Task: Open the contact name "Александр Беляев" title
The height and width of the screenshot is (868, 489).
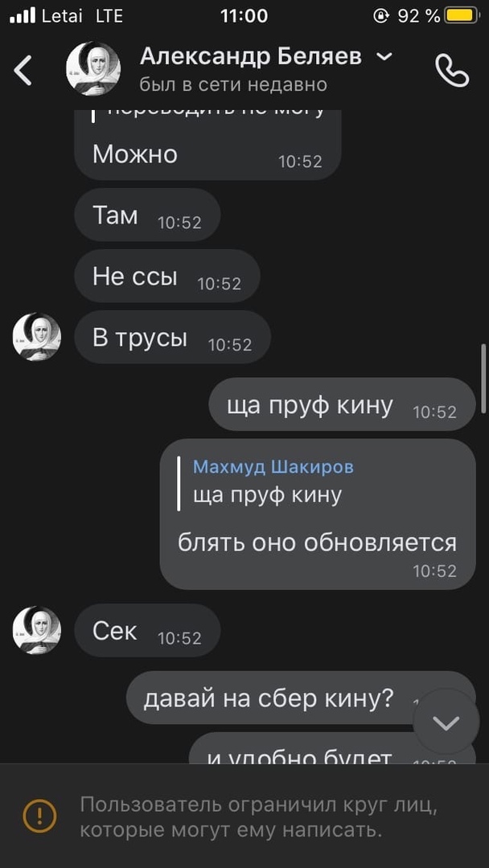Action: 251,56
